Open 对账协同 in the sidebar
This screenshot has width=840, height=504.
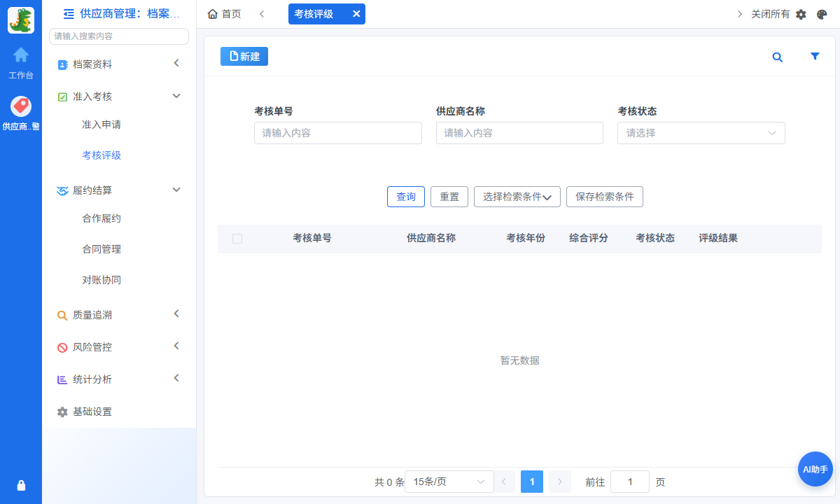point(101,280)
